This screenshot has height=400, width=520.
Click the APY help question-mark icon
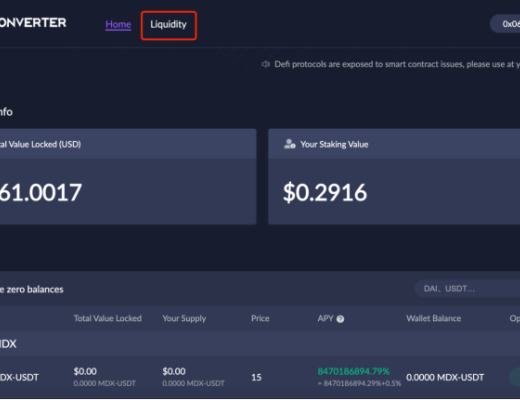340,319
